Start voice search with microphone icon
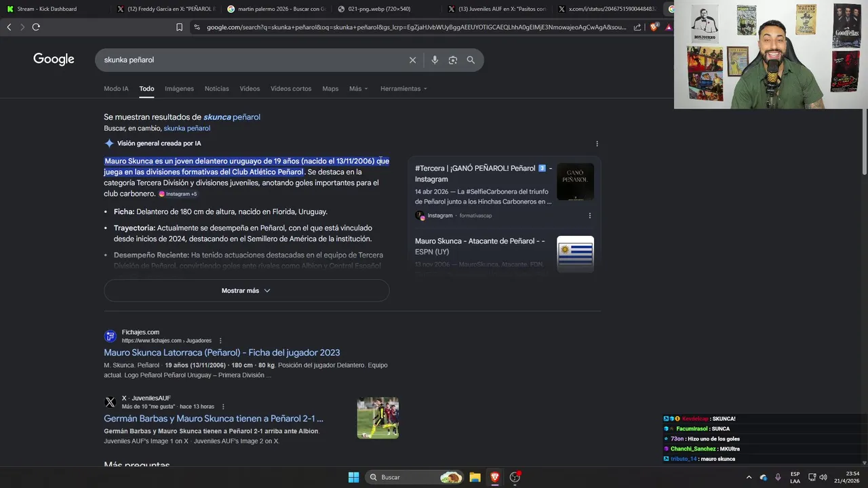Screen dimensions: 868x488 tap(435, 60)
